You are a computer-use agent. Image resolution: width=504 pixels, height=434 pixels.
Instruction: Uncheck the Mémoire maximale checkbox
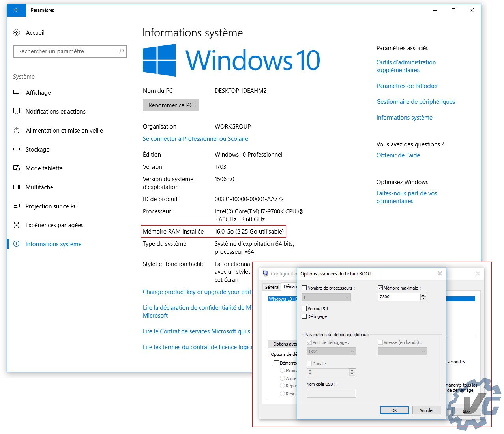click(380, 288)
